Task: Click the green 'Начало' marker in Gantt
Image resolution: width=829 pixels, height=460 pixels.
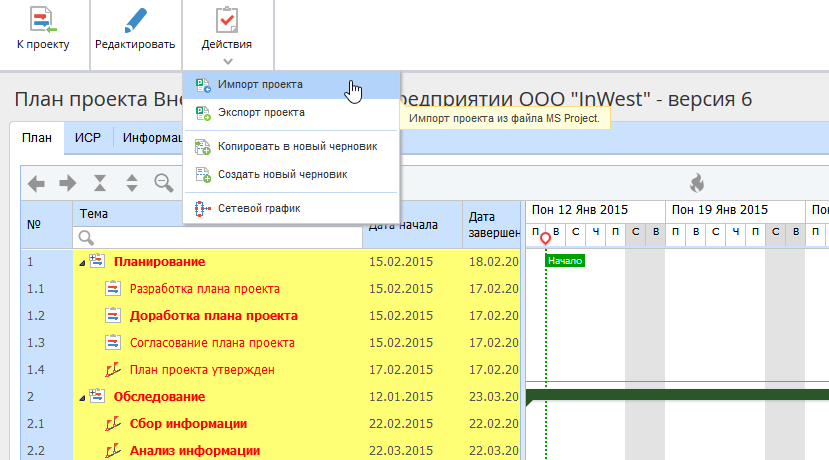Action: [565, 261]
